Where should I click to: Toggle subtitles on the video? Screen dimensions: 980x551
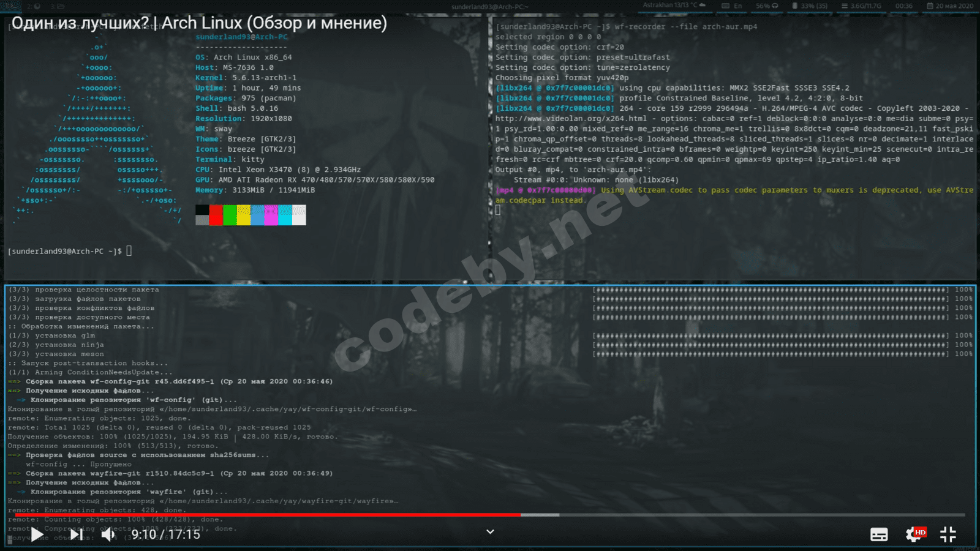[x=879, y=534]
